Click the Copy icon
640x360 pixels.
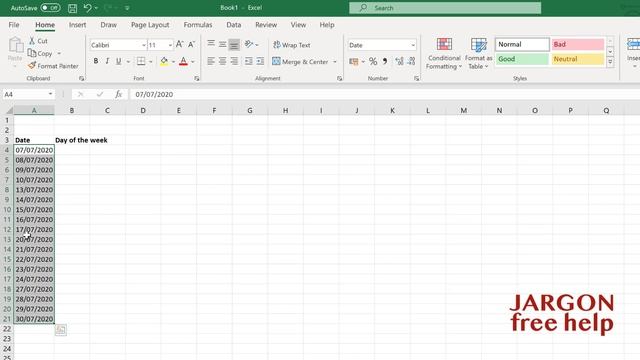(32, 53)
